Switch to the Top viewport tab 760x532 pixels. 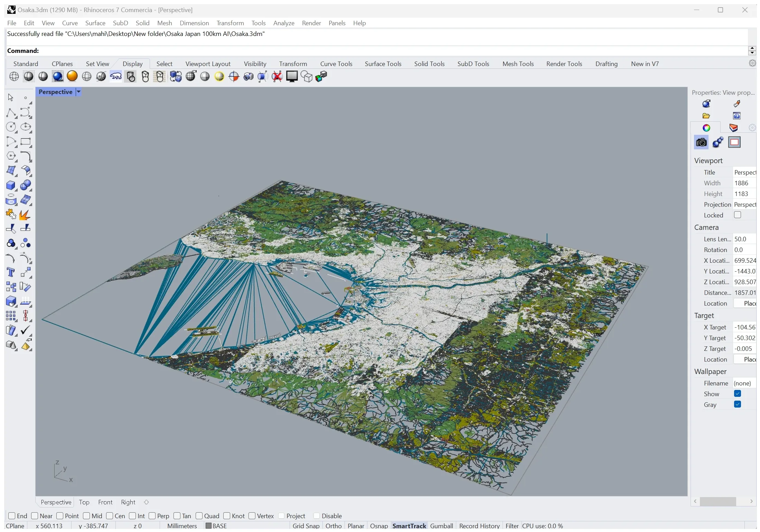(x=84, y=502)
